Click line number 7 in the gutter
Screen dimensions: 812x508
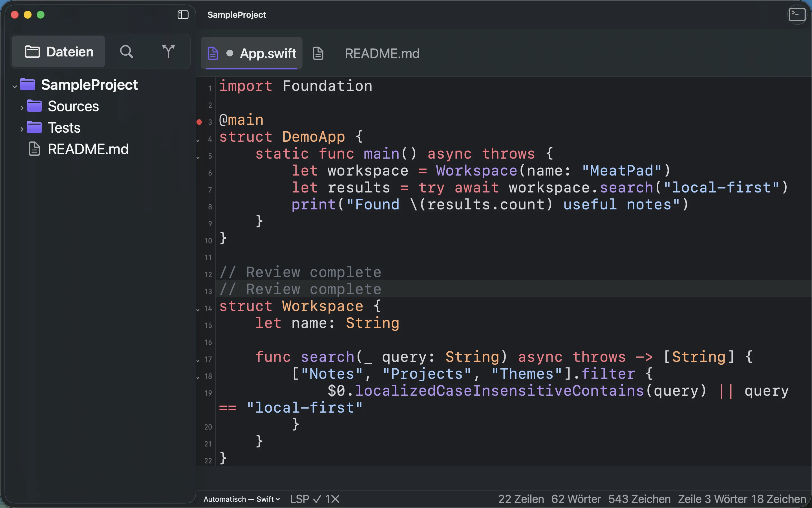point(210,190)
